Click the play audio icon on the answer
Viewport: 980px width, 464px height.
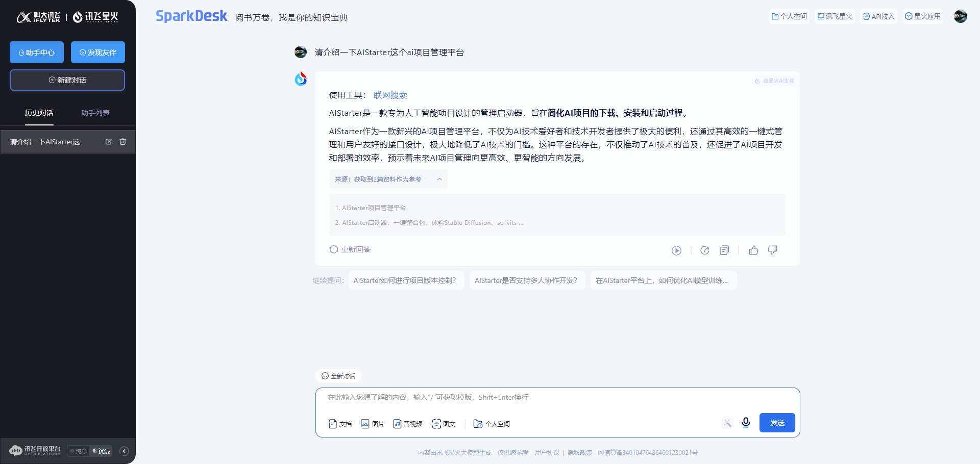pos(676,250)
